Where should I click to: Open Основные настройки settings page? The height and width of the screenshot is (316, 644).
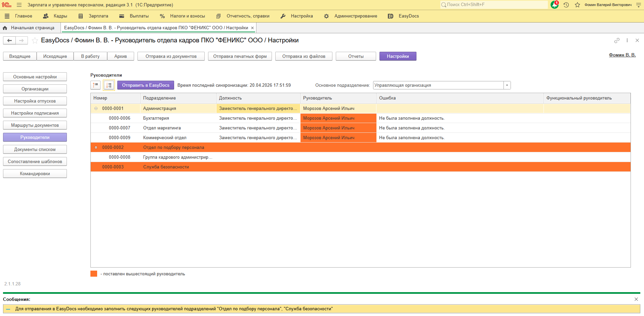click(35, 77)
